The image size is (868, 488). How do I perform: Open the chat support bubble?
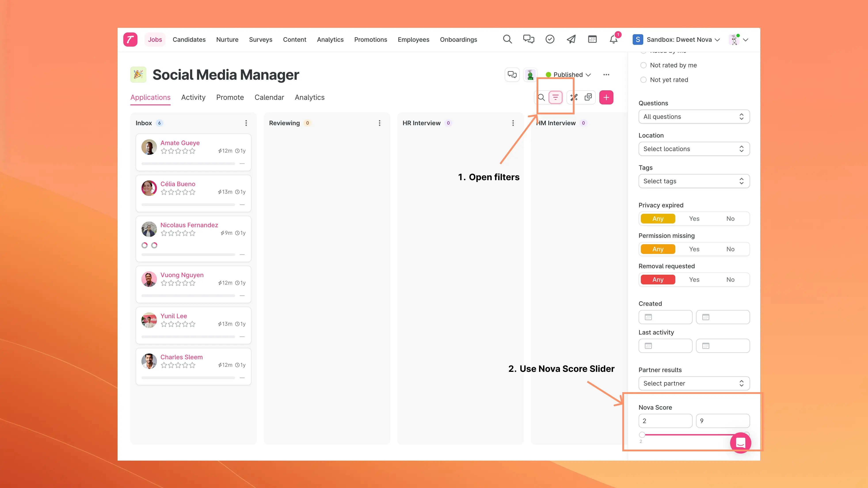tap(740, 443)
